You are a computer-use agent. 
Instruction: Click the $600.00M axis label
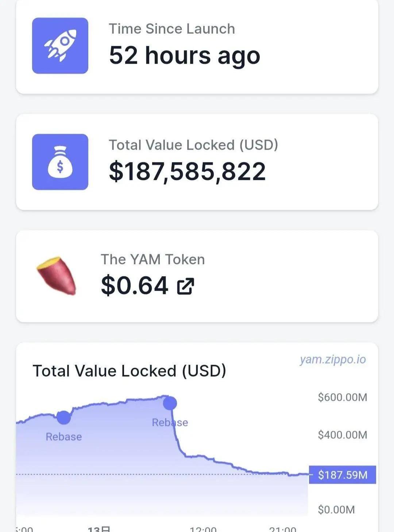[342, 397]
